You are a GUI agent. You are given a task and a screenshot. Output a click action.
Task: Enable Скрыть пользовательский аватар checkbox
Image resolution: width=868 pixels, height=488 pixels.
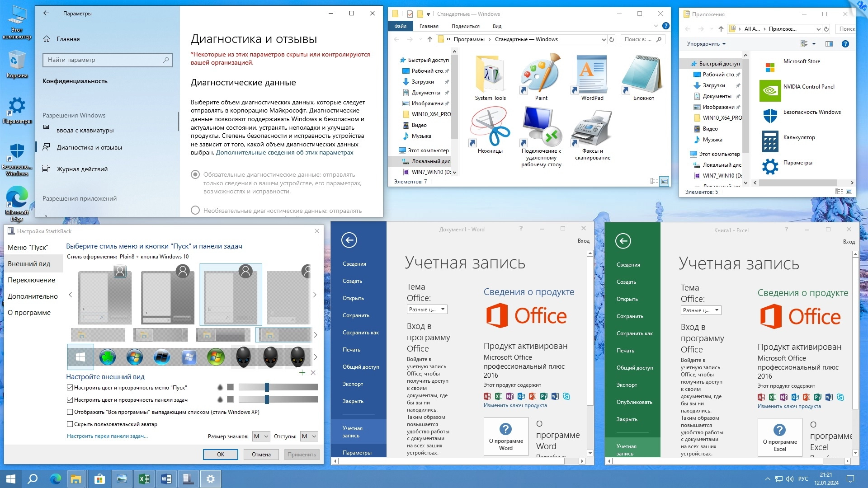pos(70,424)
